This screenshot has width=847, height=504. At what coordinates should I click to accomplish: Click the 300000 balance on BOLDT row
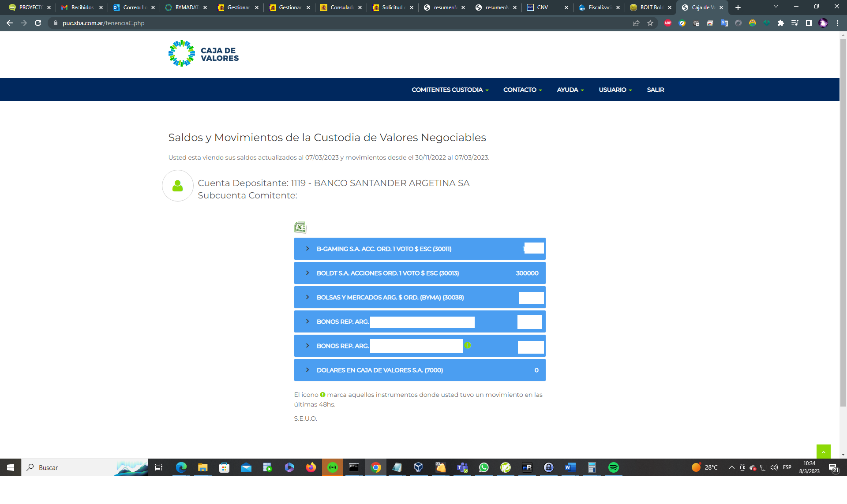pyautogui.click(x=527, y=273)
